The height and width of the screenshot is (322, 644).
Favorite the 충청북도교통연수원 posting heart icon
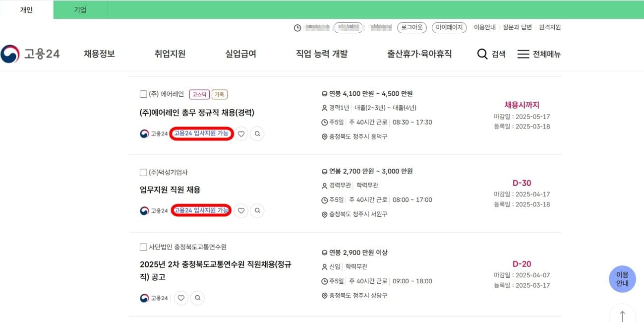click(x=181, y=298)
